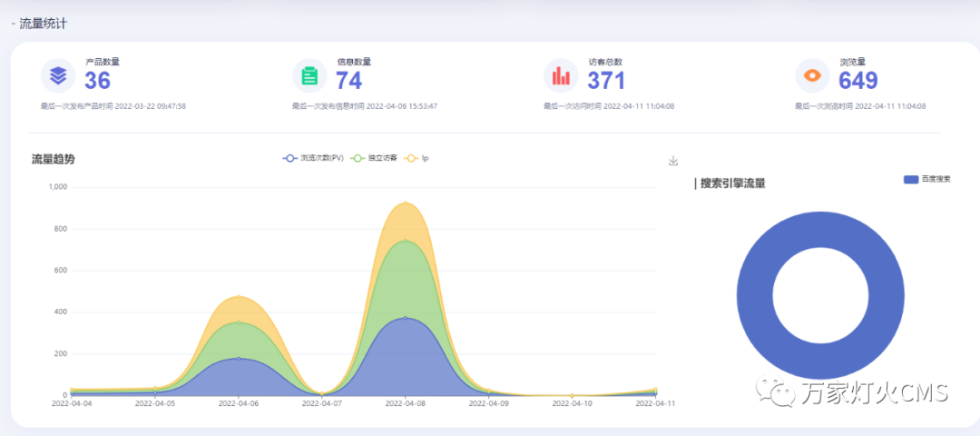This screenshot has height=436, width=980.
Task: Click the information count number 74
Action: point(349,81)
